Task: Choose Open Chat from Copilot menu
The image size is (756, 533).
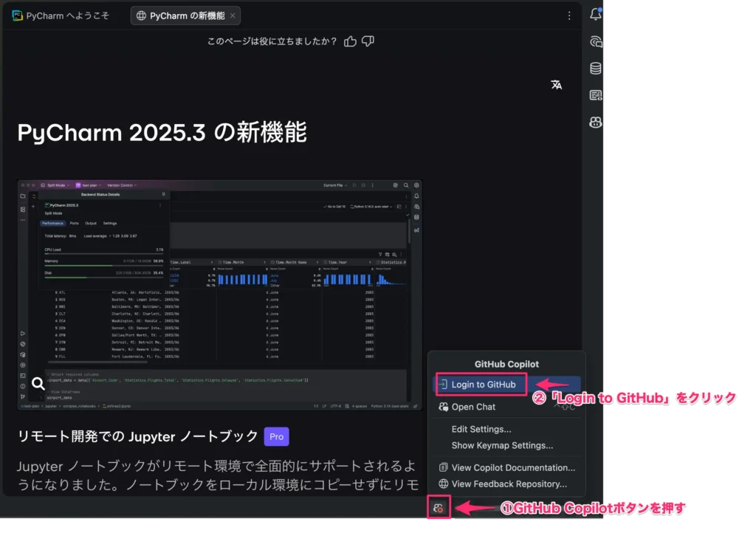Action: coord(473,407)
